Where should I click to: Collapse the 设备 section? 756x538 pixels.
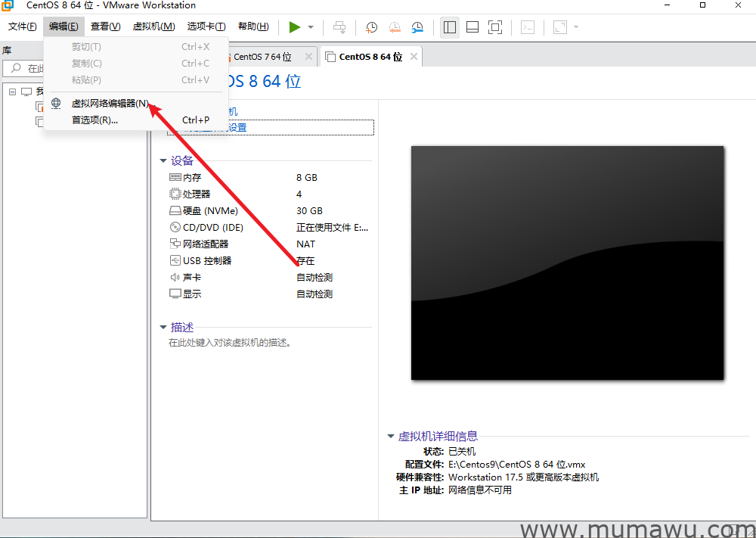coord(163,160)
